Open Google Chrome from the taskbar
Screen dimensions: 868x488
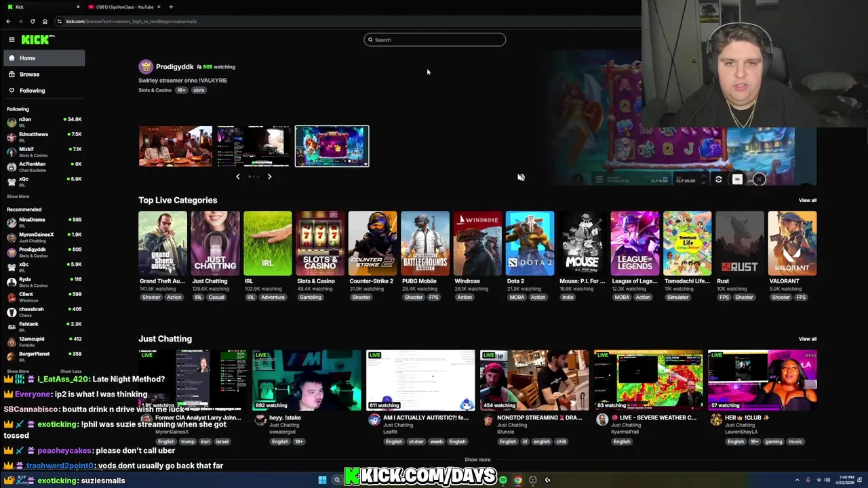pyautogui.click(x=518, y=480)
